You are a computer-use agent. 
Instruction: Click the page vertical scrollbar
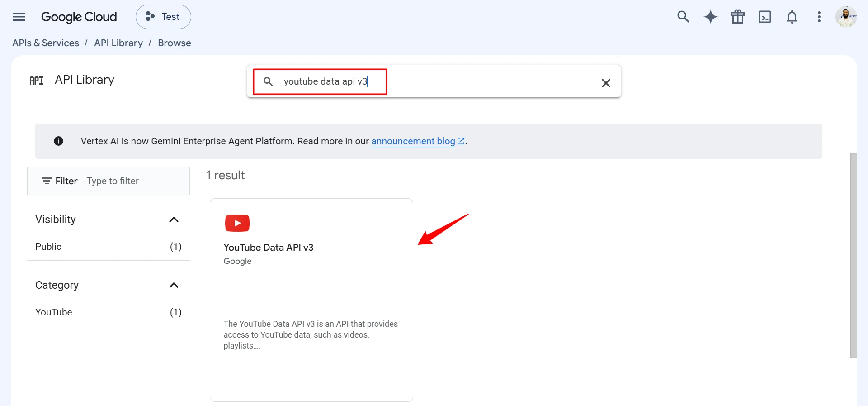[x=854, y=255]
